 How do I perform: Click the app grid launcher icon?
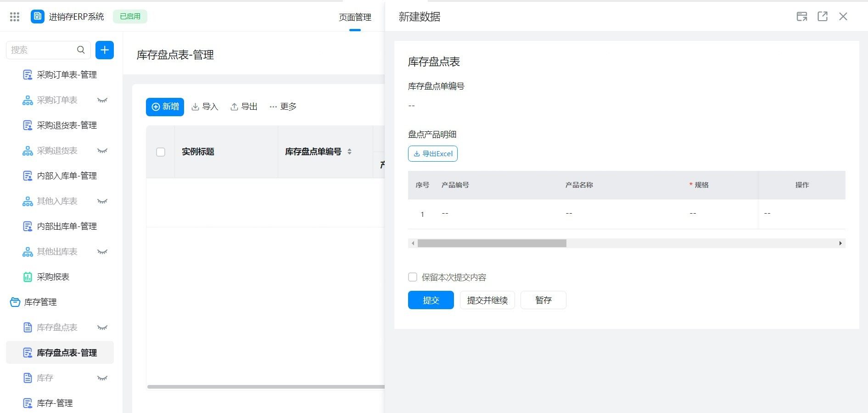tap(15, 17)
